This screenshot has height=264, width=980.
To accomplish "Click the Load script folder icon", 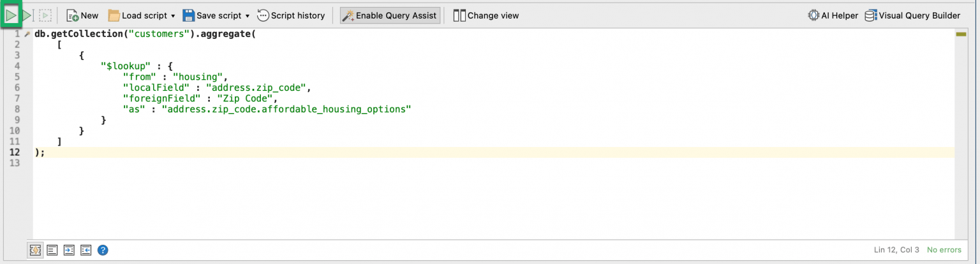I will coord(114,15).
